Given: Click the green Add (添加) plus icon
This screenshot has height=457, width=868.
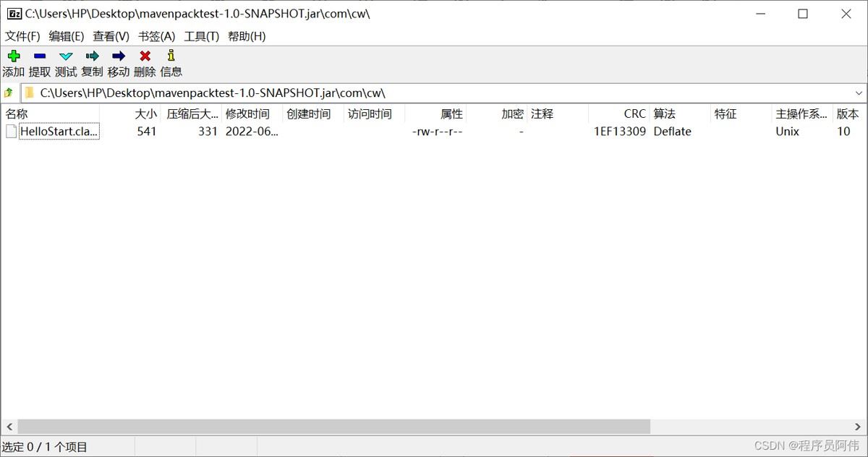Looking at the screenshot, I should click(13, 56).
